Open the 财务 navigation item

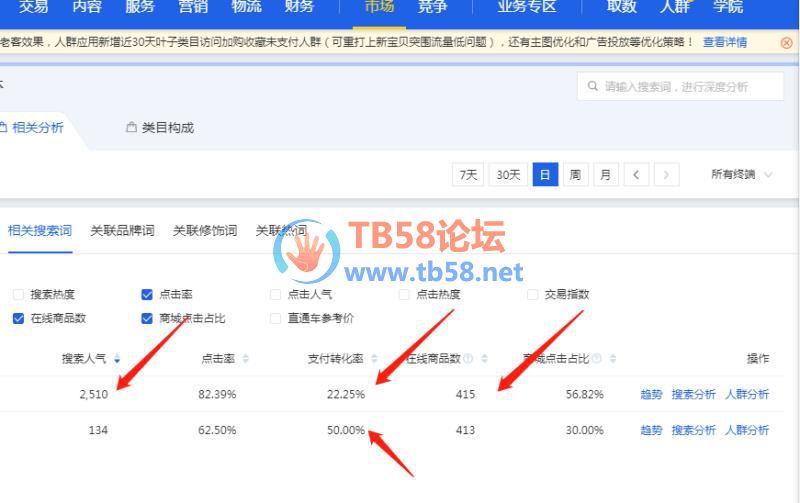coord(299,7)
